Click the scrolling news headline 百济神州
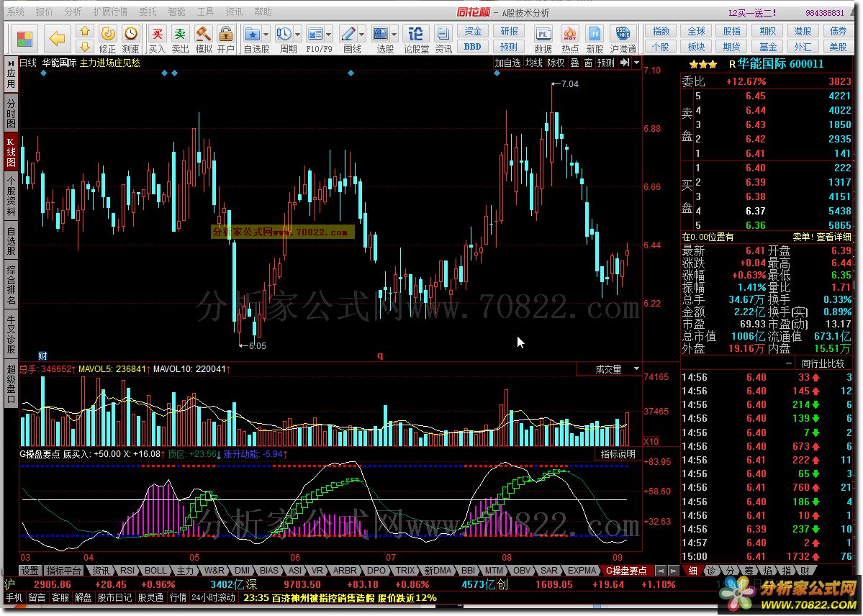Viewport: 863px width, 616px height. (340, 598)
